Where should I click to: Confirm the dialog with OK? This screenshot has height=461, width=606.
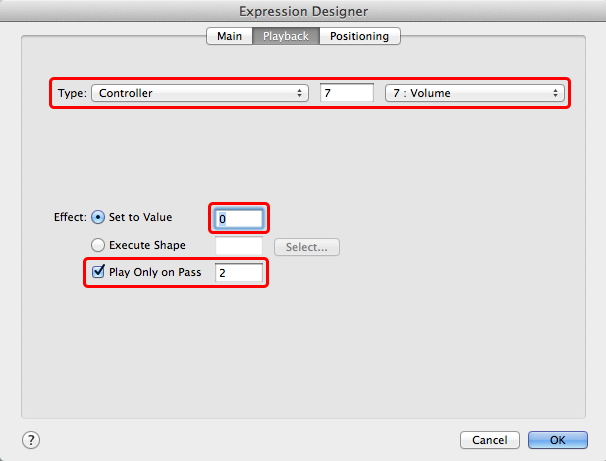click(557, 440)
